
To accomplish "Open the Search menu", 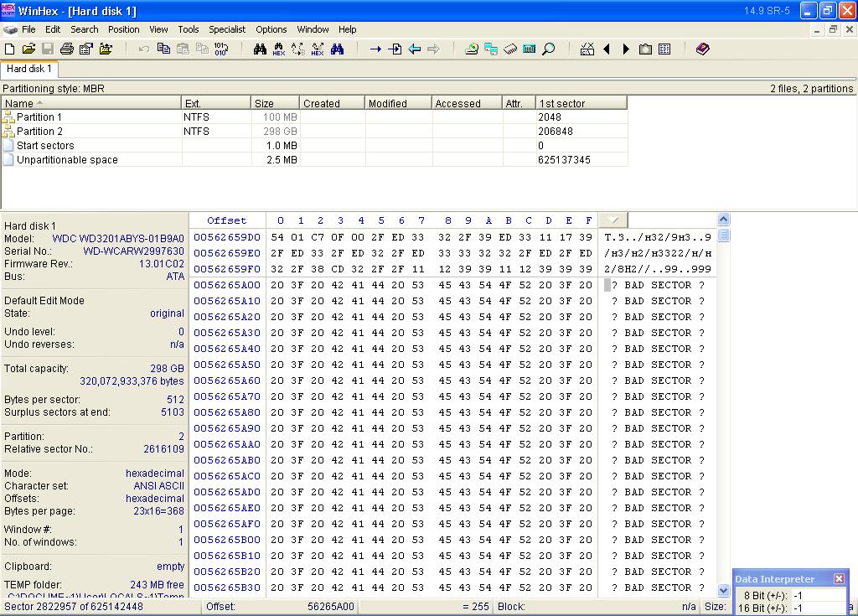I will [x=85, y=29].
